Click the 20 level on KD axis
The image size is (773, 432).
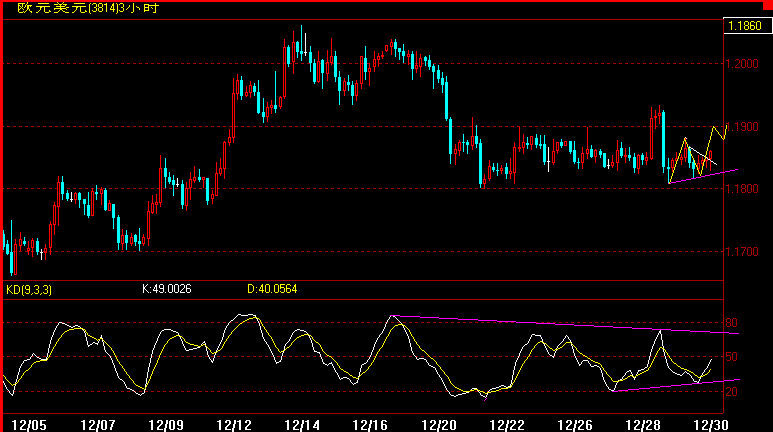point(732,392)
